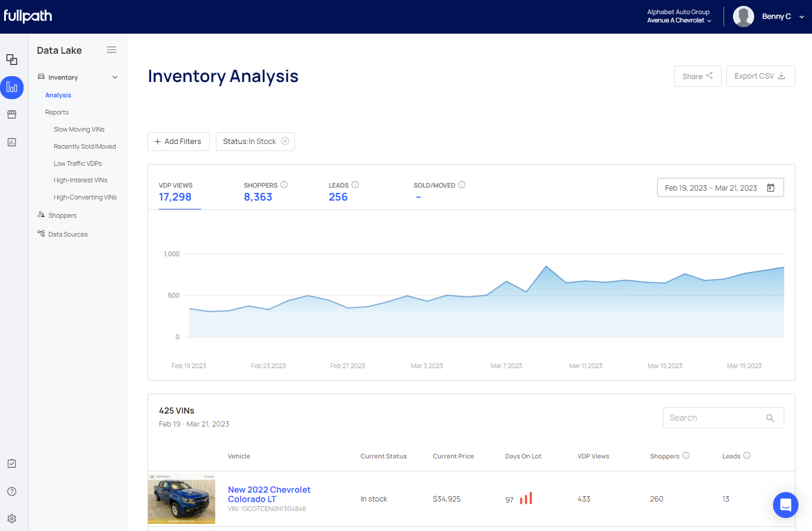Open the chat widget bubble icon
Screen dimensions: 812x531
785,505
